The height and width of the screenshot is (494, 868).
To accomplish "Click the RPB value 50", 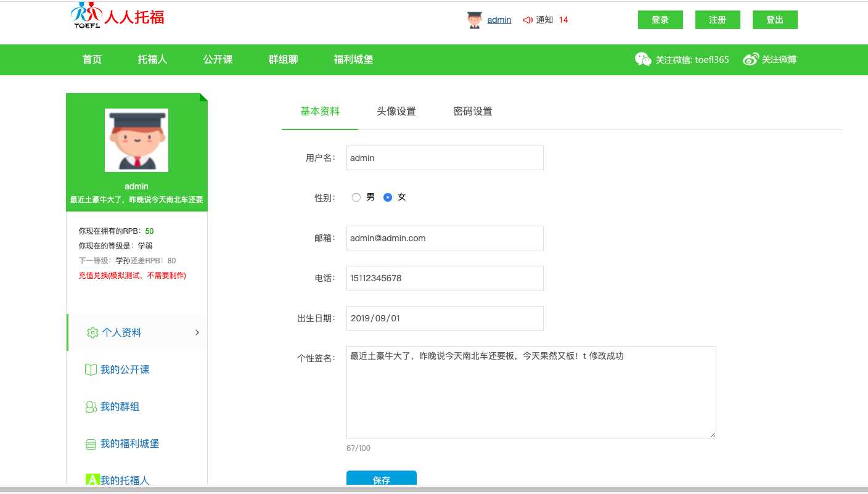I will pos(149,231).
